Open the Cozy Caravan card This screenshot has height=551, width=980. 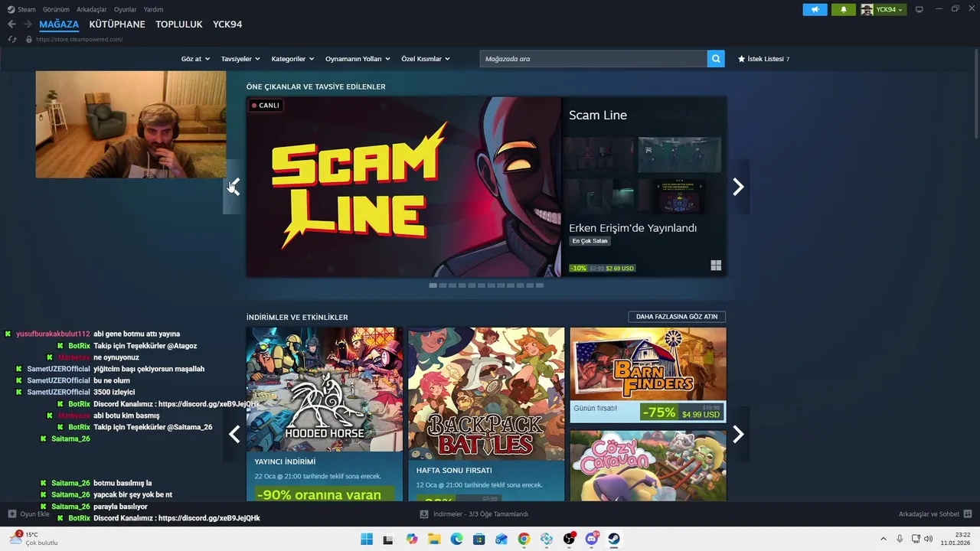point(648,465)
